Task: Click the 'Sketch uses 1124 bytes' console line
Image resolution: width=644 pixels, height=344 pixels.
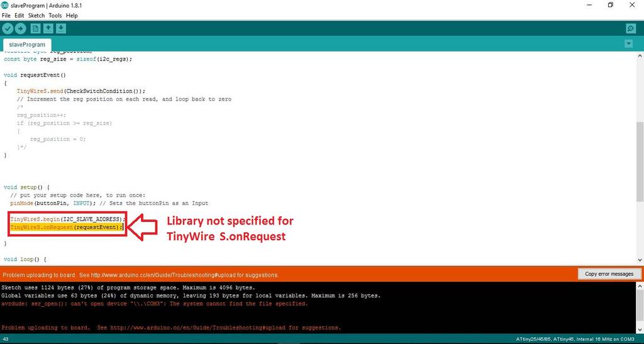Action: (128, 288)
